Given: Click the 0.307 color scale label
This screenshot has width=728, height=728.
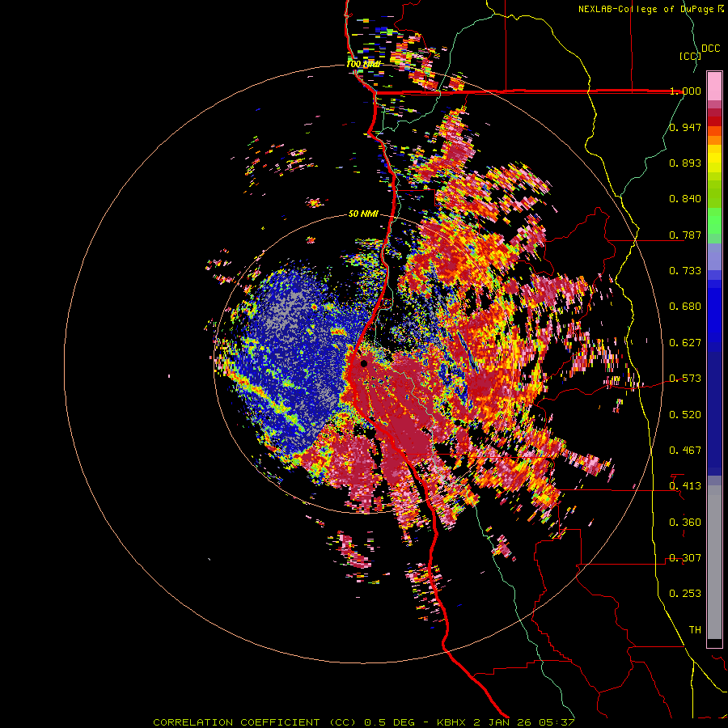Looking at the screenshot, I should pos(685,558).
